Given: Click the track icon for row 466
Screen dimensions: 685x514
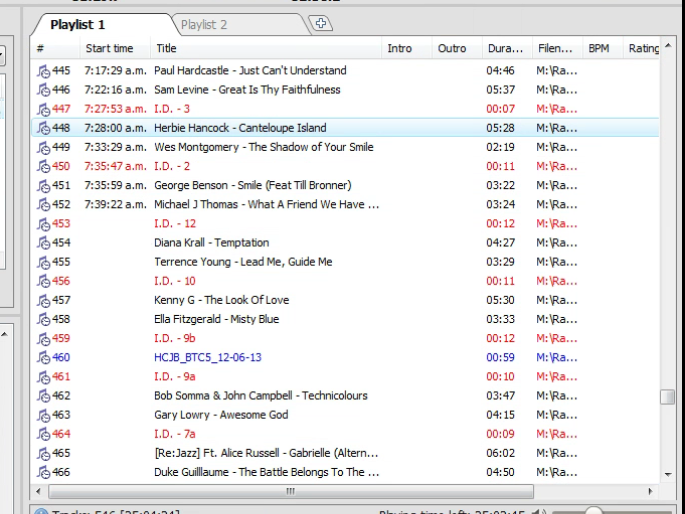Looking at the screenshot, I should coord(43,473).
